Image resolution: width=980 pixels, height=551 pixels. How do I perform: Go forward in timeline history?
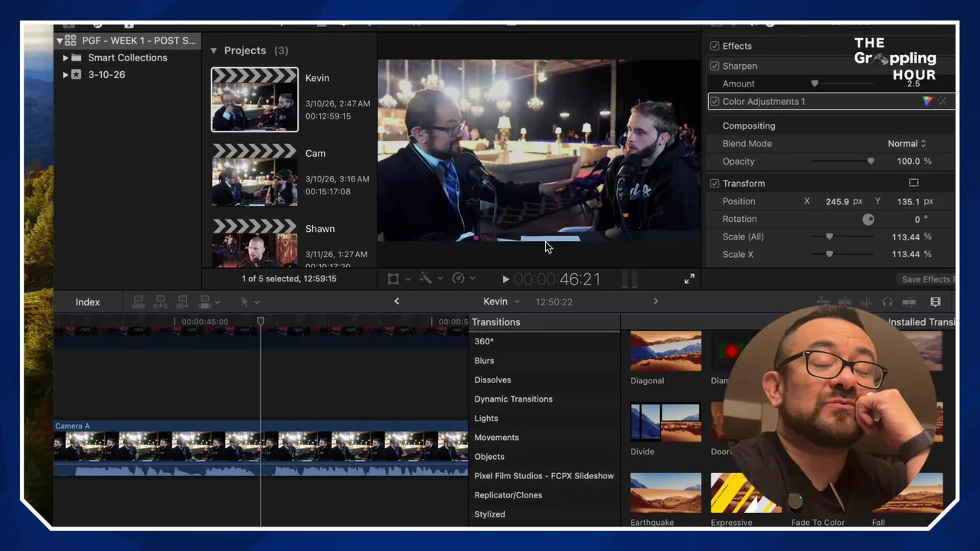pos(655,302)
